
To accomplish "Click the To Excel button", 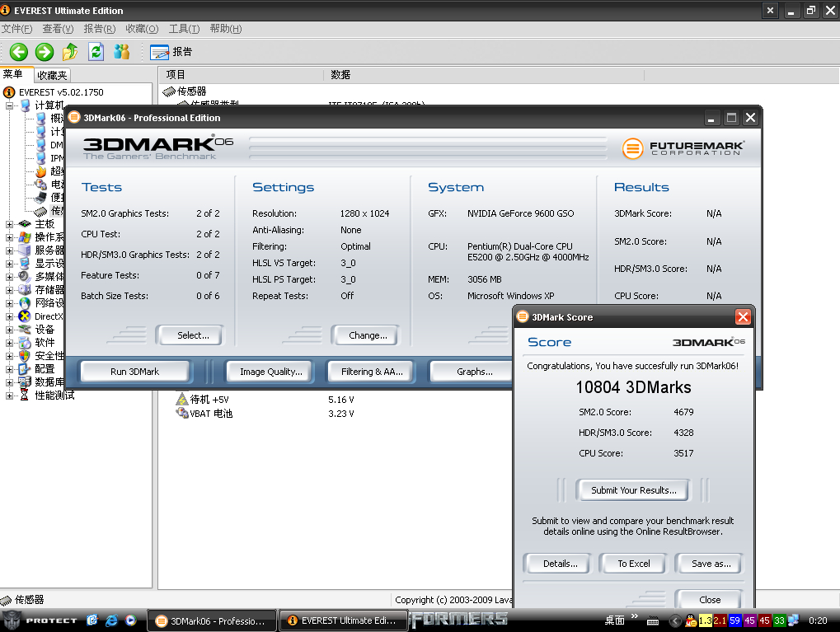I will point(634,564).
